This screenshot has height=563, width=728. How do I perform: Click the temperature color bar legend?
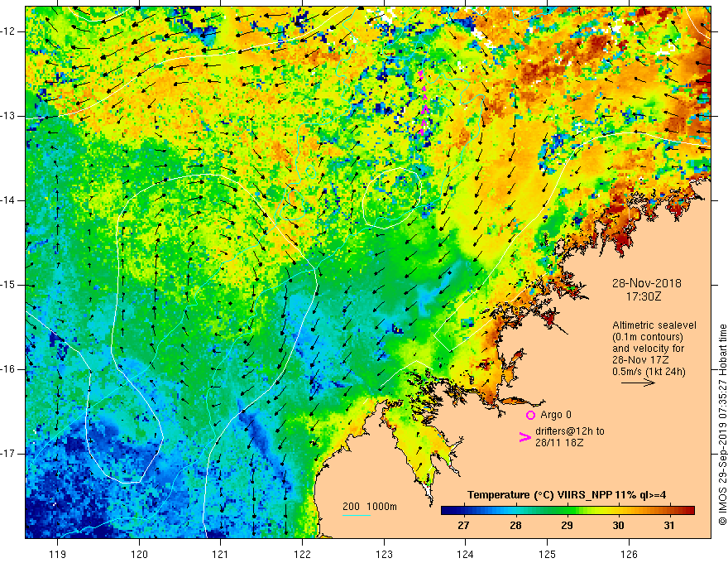[x=568, y=511]
